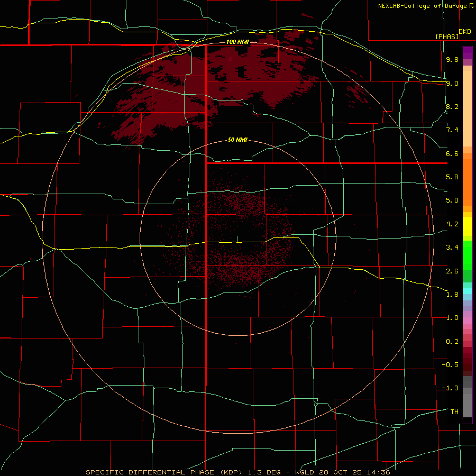The height and width of the screenshot is (476, 476).
Task: Click the orange segment of the color bar
Action: tap(467, 183)
